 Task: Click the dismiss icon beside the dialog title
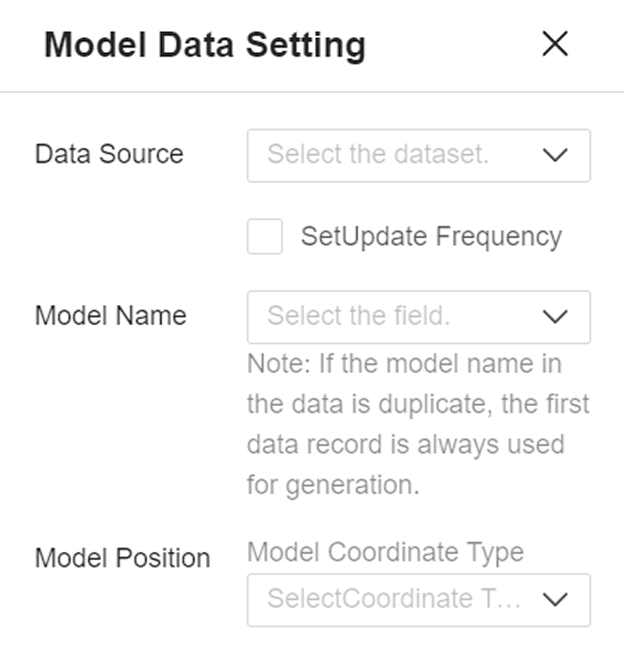[555, 45]
